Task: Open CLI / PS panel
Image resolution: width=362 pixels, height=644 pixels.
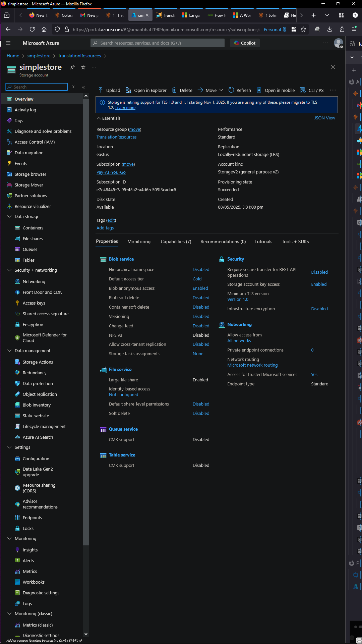Action: 312,90
